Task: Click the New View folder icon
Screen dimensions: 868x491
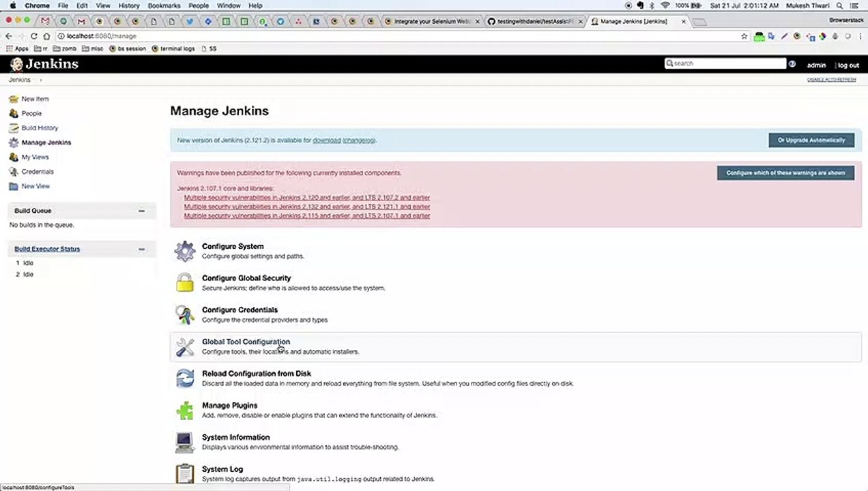Action: pos(14,186)
